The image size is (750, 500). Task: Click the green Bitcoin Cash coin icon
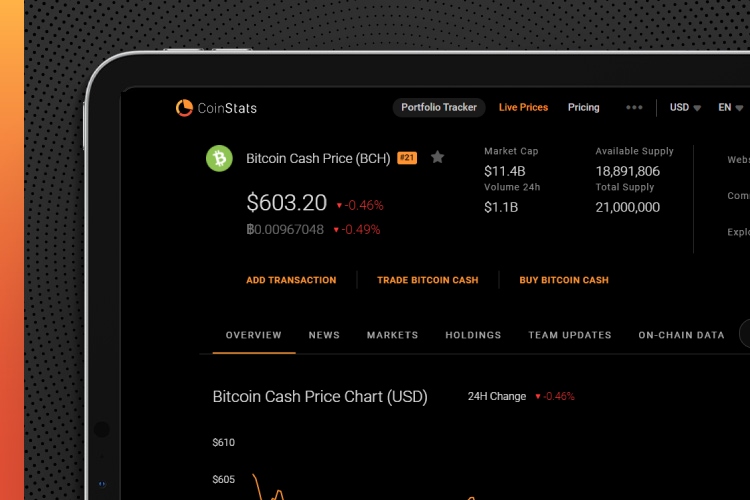(x=219, y=158)
